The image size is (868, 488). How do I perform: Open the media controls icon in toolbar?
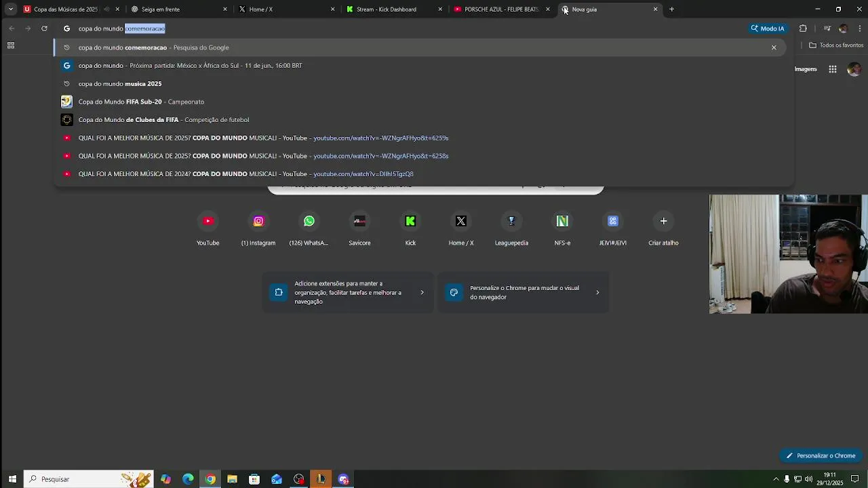tap(827, 28)
